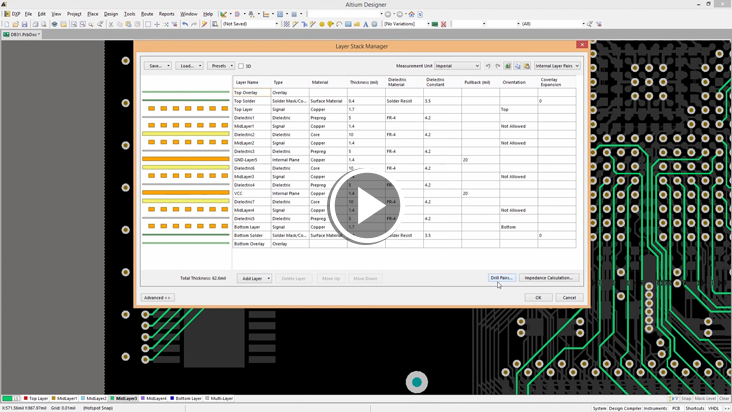Viewport: 732px width, 412px height.
Task: Click the save icon in main toolbar
Action: click(25, 24)
